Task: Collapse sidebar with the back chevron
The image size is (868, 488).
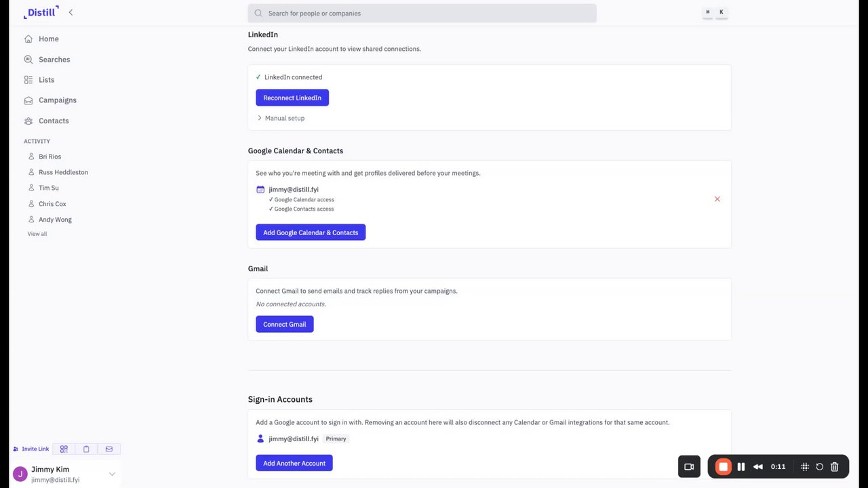Action: pyautogui.click(x=71, y=12)
